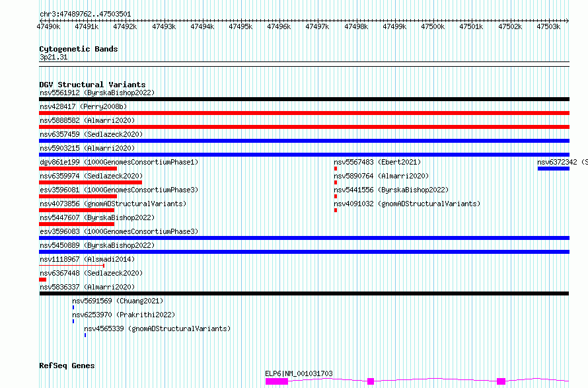This screenshot has height=388, width=588.
Task: Click the nsv6372342 variant label
Action: click(x=562, y=162)
